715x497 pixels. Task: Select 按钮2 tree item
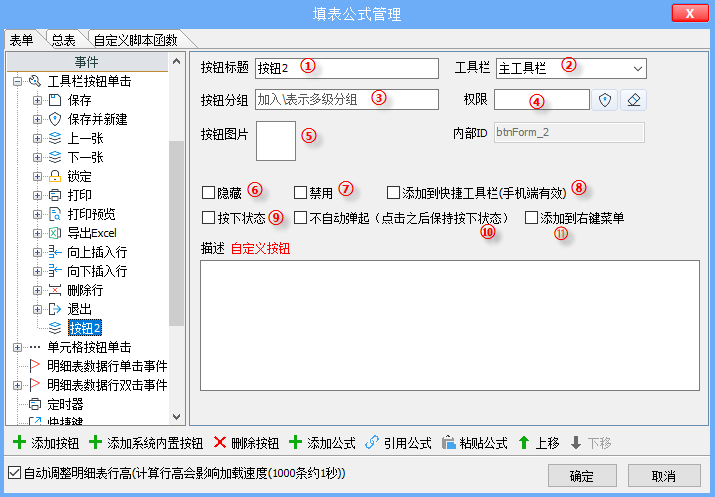tap(85, 328)
